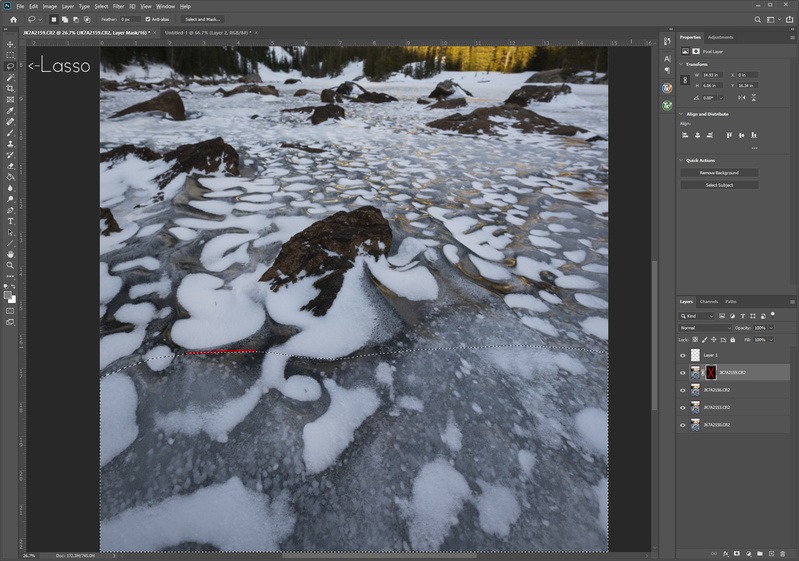
Task: Switch to the Channels tab
Action: click(x=708, y=301)
